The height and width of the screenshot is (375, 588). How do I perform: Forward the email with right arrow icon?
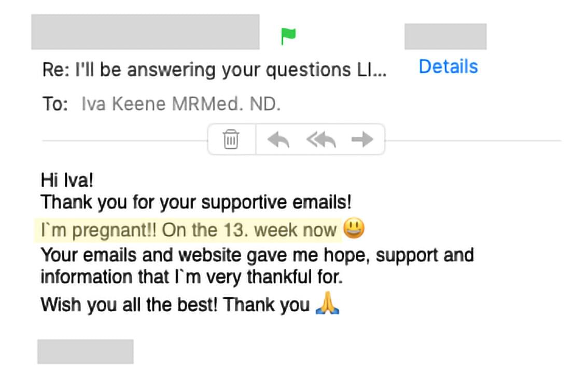pos(362,140)
